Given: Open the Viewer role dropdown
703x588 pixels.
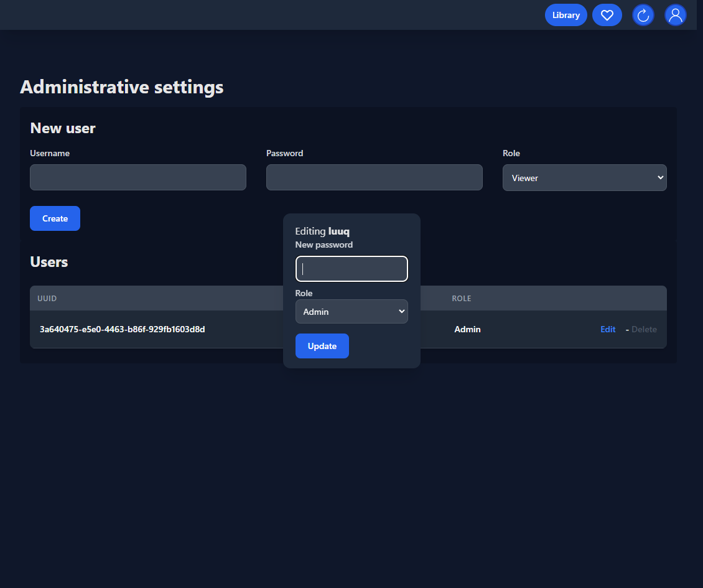Looking at the screenshot, I should (584, 177).
